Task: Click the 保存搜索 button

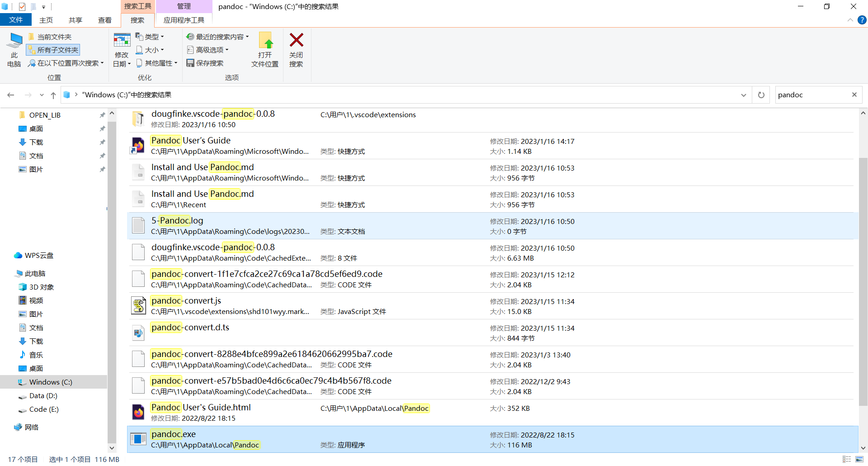Action: [x=205, y=63]
